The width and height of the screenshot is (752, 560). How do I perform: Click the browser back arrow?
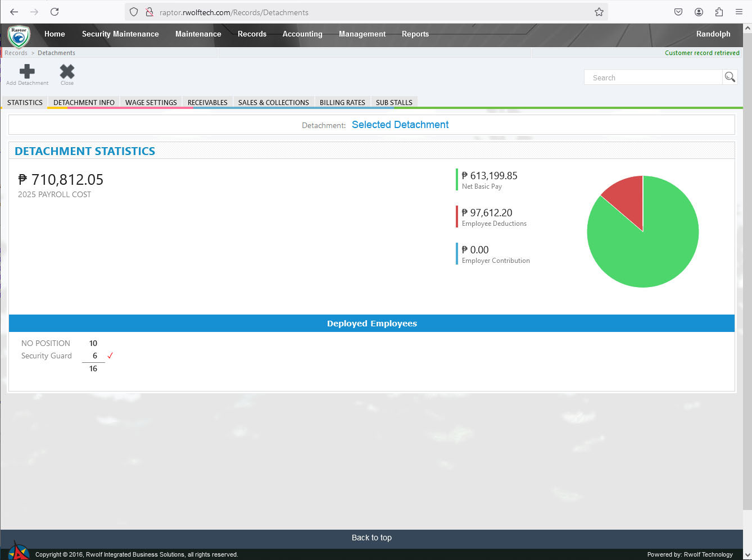click(14, 12)
